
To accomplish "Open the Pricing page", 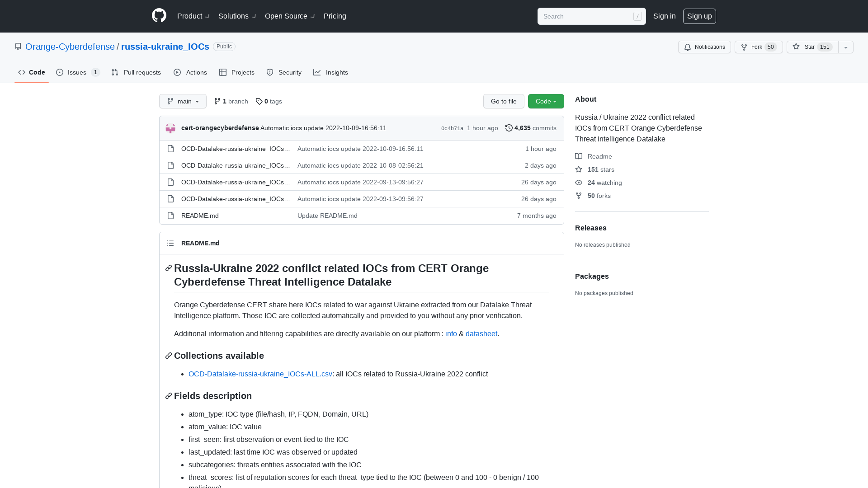I will [x=335, y=16].
